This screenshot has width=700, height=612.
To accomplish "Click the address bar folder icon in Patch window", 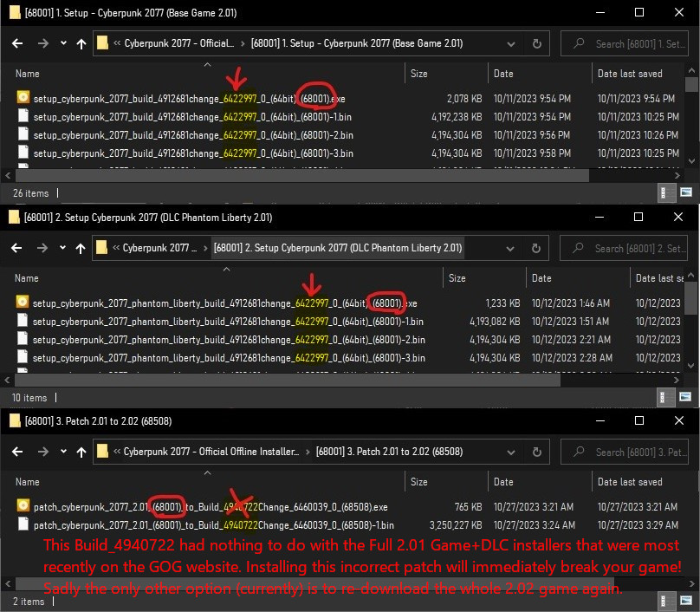I will pos(103,451).
